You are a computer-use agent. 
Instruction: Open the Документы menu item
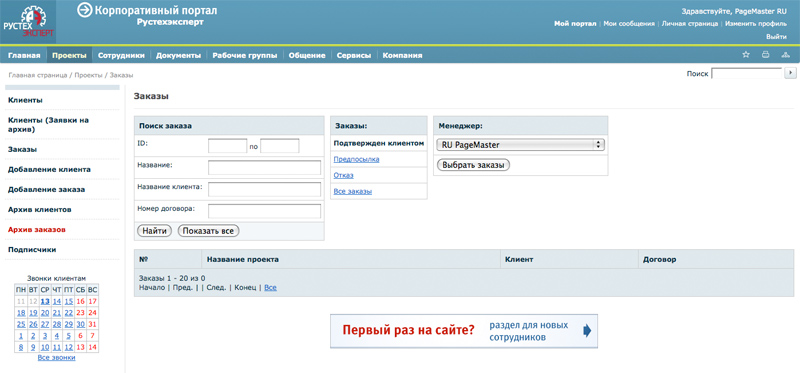click(179, 56)
